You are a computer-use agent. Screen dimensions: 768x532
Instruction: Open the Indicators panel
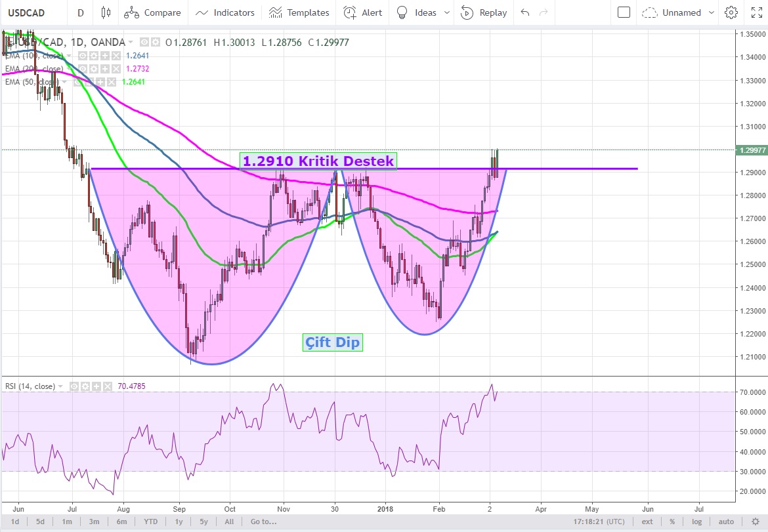[225, 12]
